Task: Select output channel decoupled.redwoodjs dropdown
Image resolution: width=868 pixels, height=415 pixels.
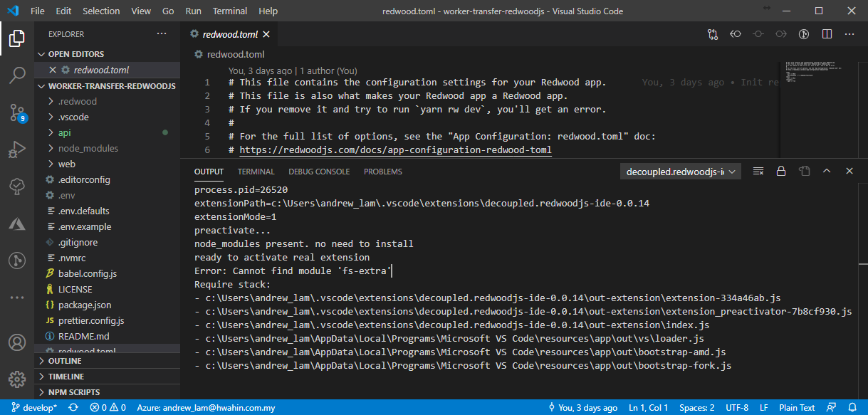Action: click(x=681, y=172)
